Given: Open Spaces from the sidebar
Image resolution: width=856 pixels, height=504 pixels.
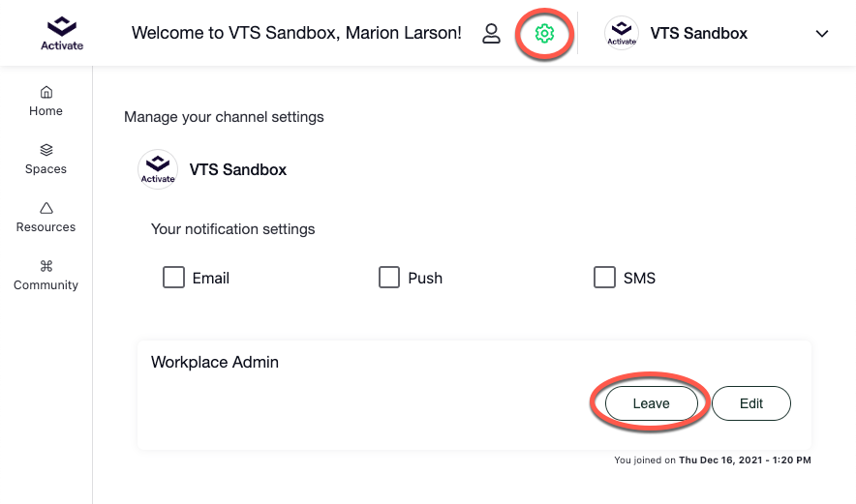Looking at the screenshot, I should coord(46,160).
